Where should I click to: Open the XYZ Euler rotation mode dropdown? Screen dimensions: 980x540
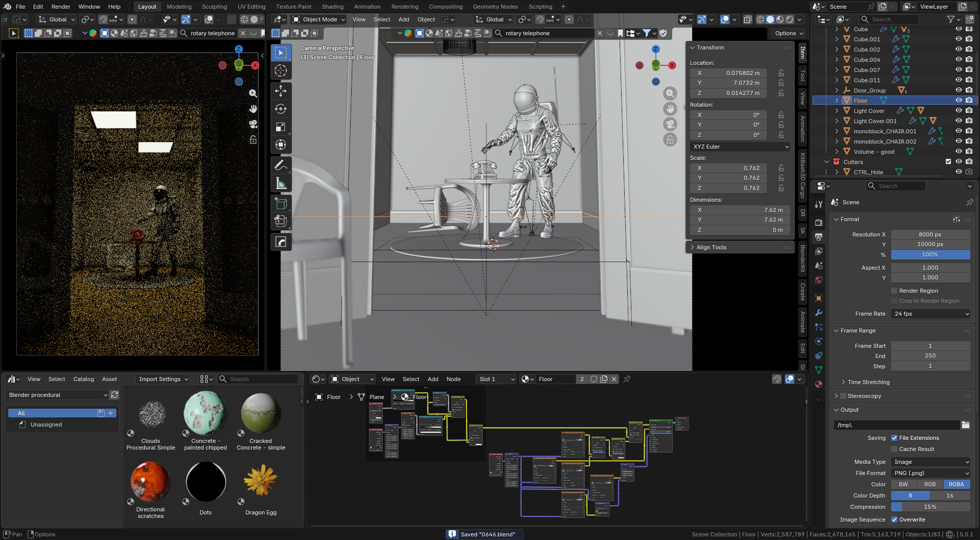(x=740, y=147)
